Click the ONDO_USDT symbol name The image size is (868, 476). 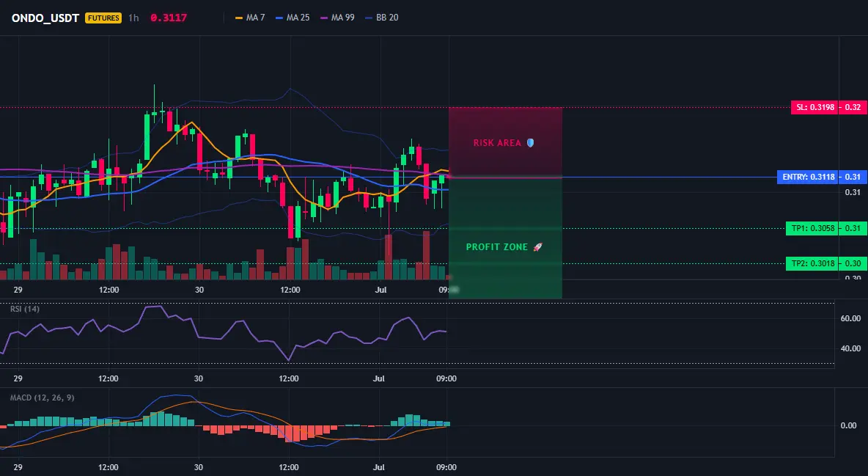45,18
